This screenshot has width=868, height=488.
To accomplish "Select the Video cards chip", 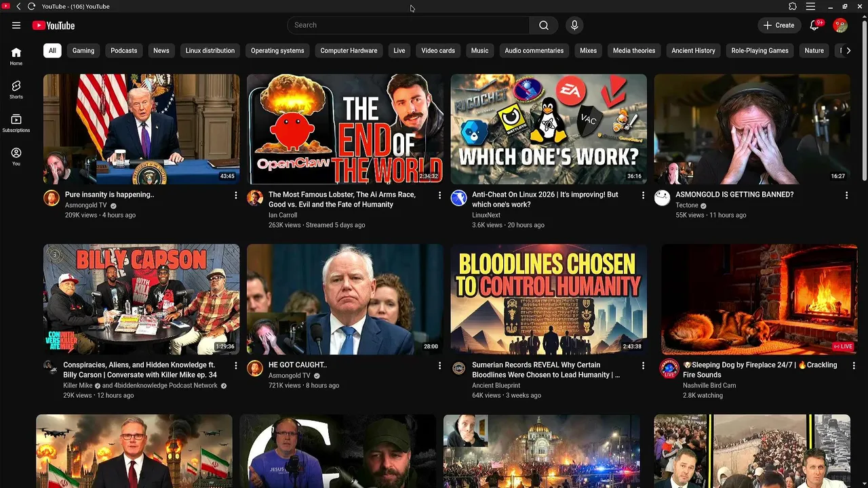I will coord(438,51).
